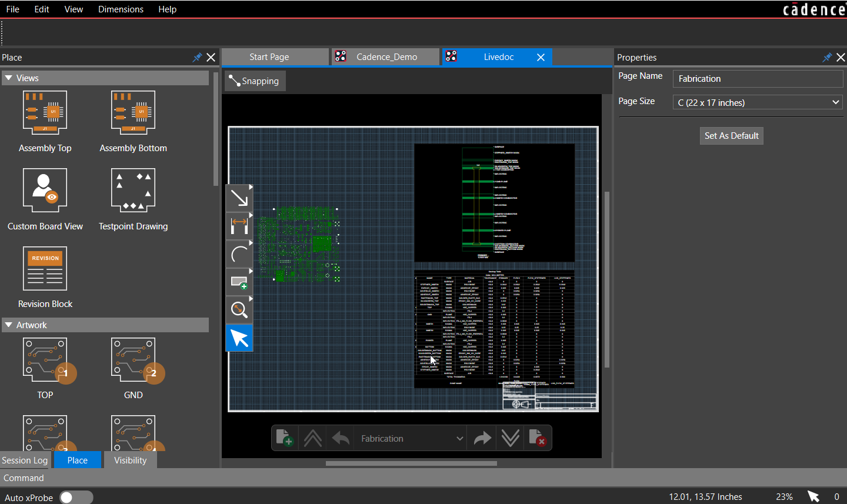Pin the Properties panel
The width and height of the screenshot is (847, 504).
[x=827, y=57]
